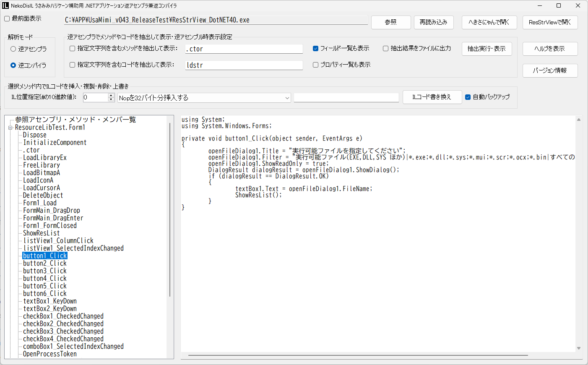This screenshot has width=588, height=365.
Task: Select LoadIconA in the method list
Action: click(38, 180)
